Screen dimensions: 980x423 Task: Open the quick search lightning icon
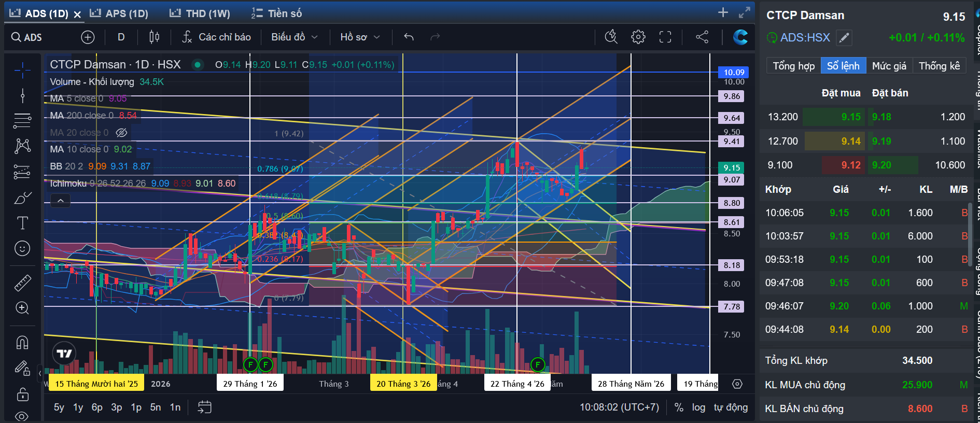pos(611,37)
